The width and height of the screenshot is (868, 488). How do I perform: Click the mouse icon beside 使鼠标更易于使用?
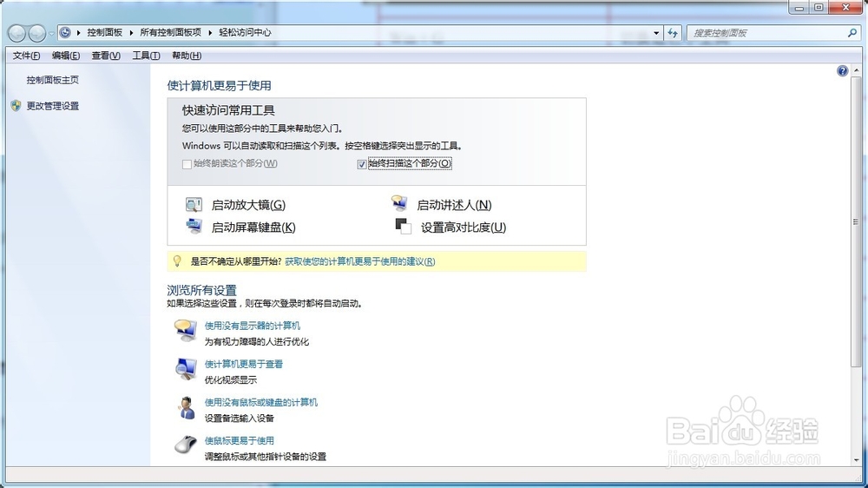pos(186,445)
